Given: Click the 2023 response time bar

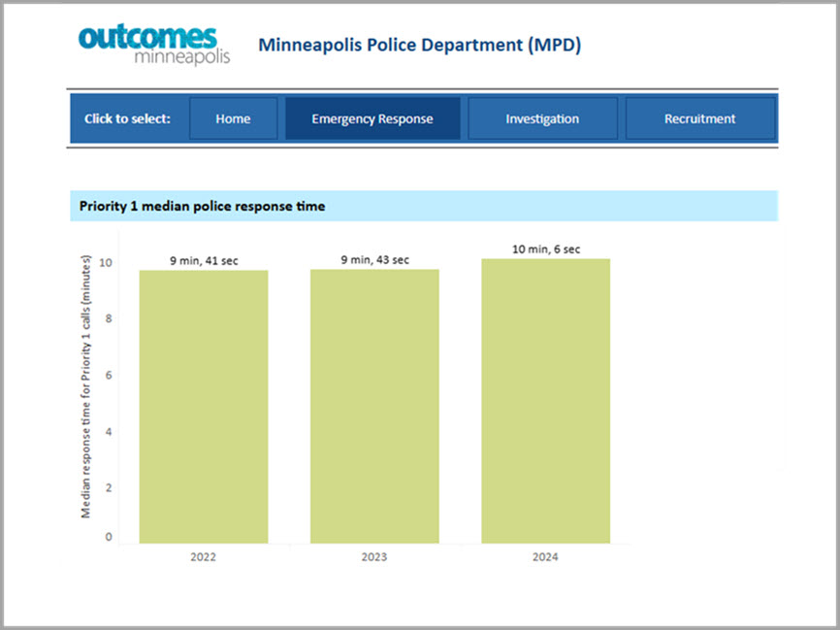Looking at the screenshot, I should pos(374,406).
